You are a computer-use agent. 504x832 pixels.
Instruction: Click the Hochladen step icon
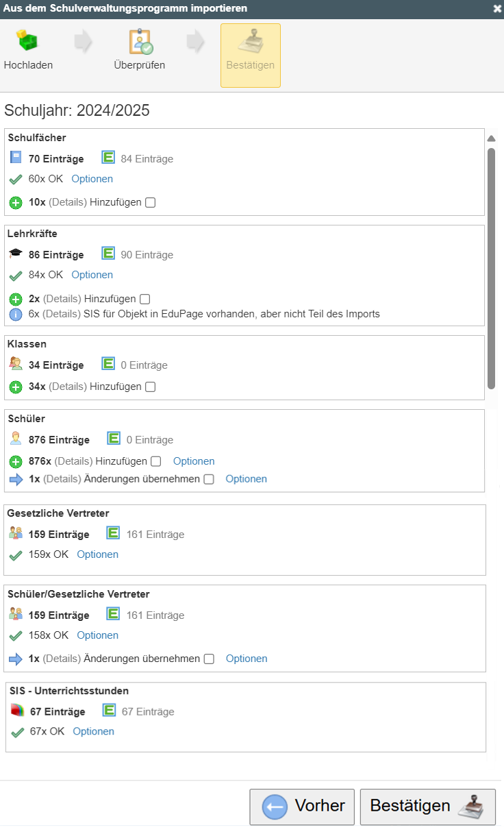pos(28,42)
